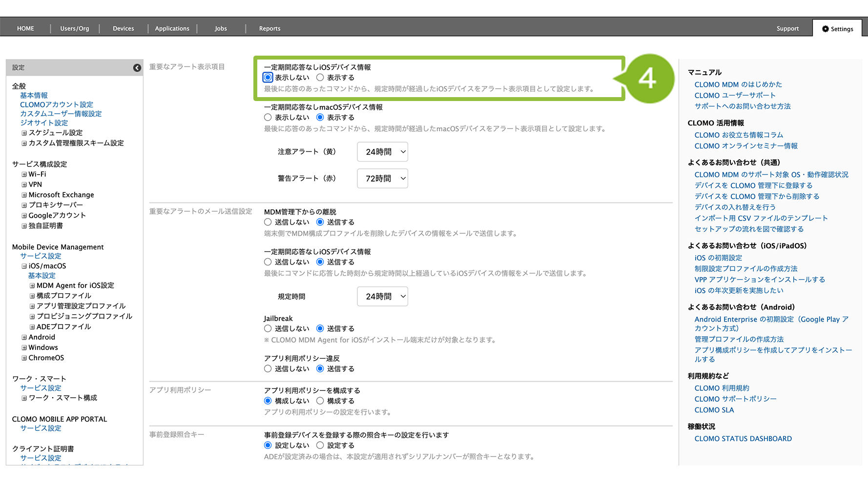Expand the 構成プロファイル node
The width and height of the screenshot is (868, 488).
[x=32, y=296]
